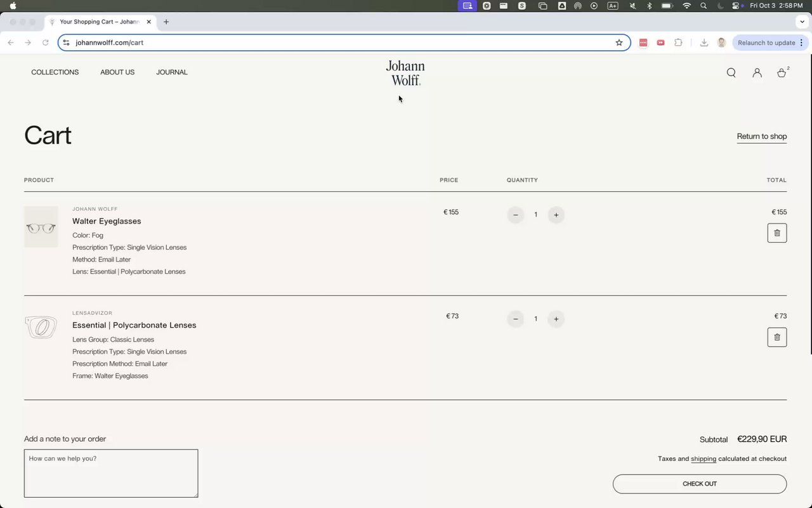This screenshot has width=812, height=508.
Task: Click the muted volume menu bar icon
Action: 632,6
